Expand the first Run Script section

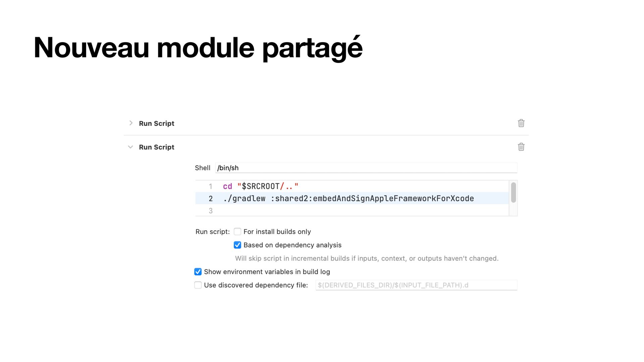pyautogui.click(x=131, y=123)
